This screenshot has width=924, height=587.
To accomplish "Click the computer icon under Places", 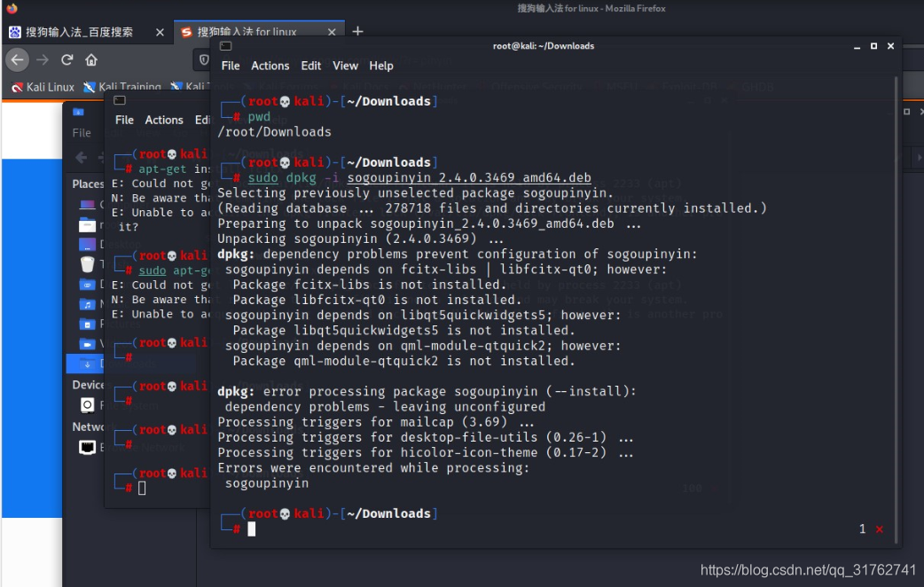I will point(87,205).
